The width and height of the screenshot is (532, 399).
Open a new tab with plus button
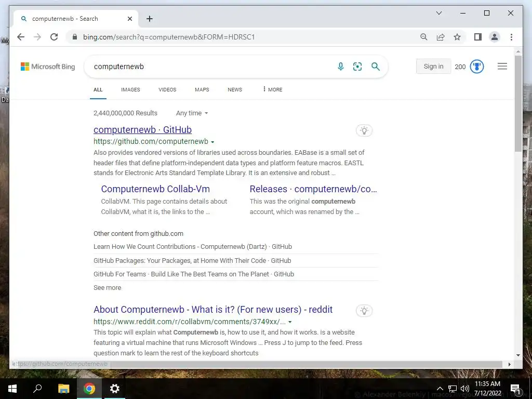coord(149,19)
